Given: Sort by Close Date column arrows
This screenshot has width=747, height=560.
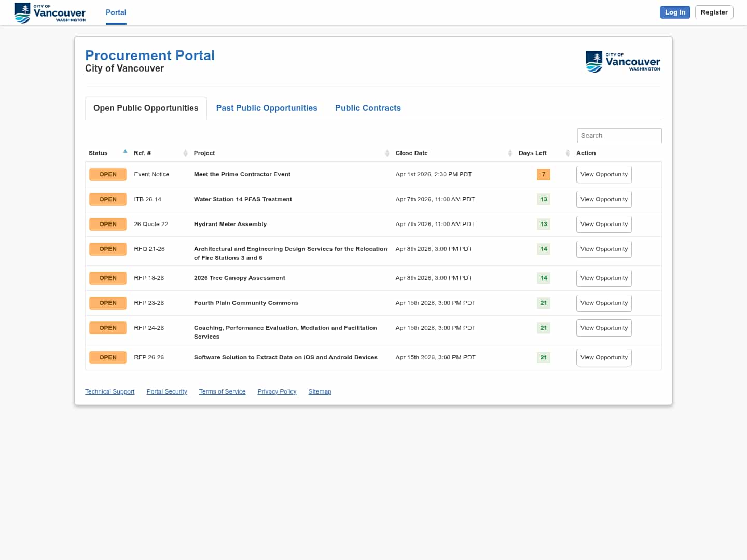Looking at the screenshot, I should 510,153.
